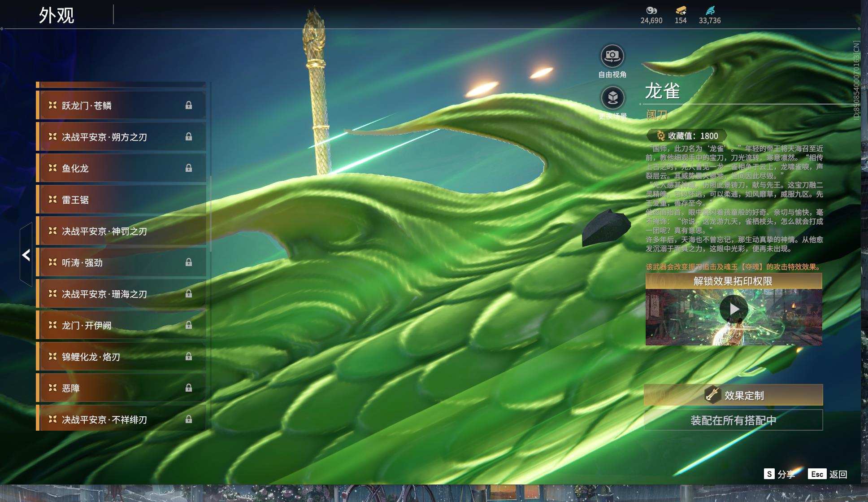Click the weapon icon beside 雷王锯

pos(52,199)
